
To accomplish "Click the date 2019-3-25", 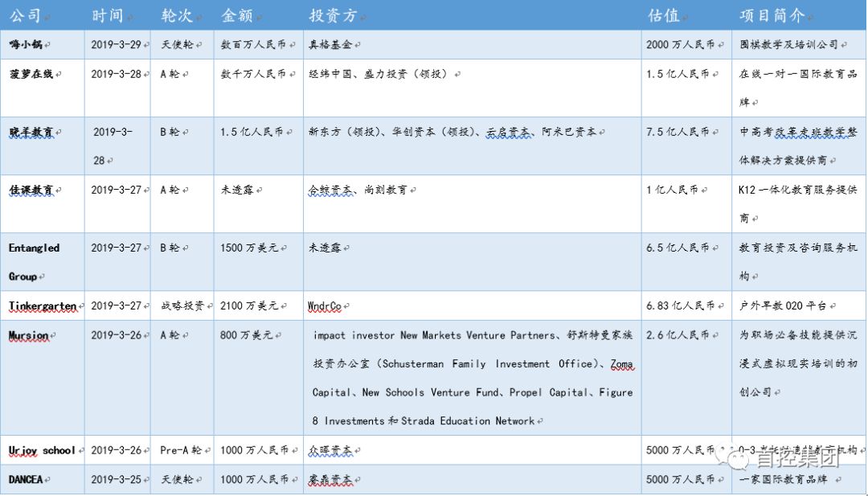I will 117,479.
